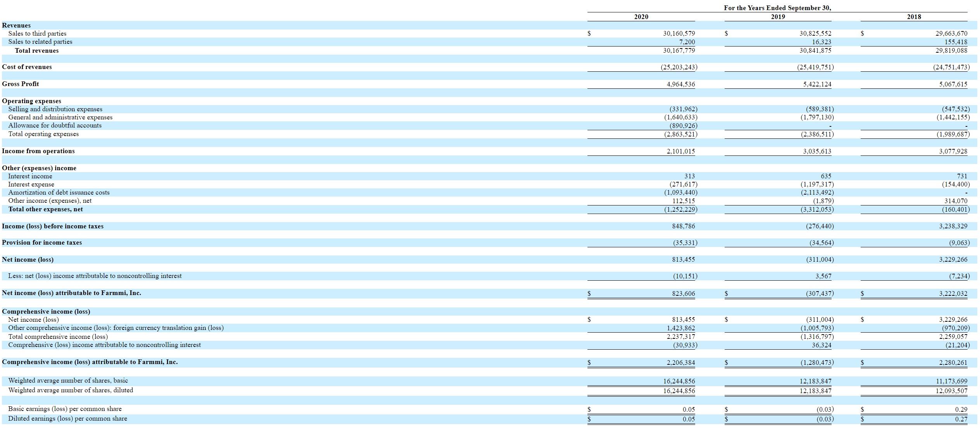
Task: Select the 2019 gross profit figure 5,422,124
Action: point(817,84)
